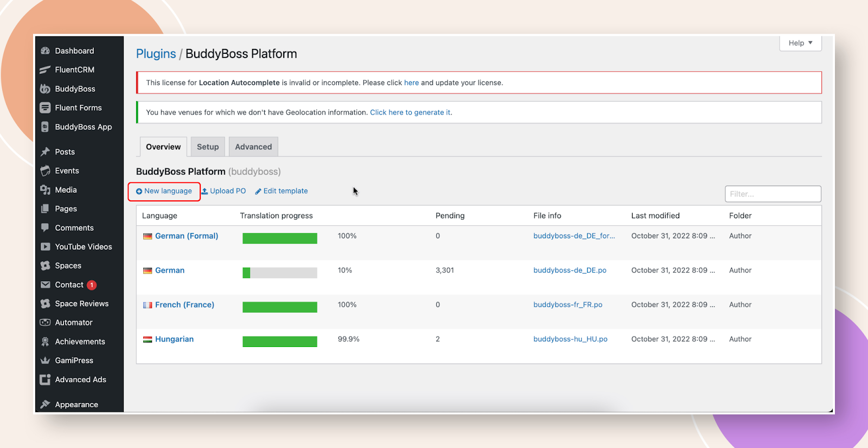Click the Edit template link
The image size is (868, 448).
click(x=282, y=191)
